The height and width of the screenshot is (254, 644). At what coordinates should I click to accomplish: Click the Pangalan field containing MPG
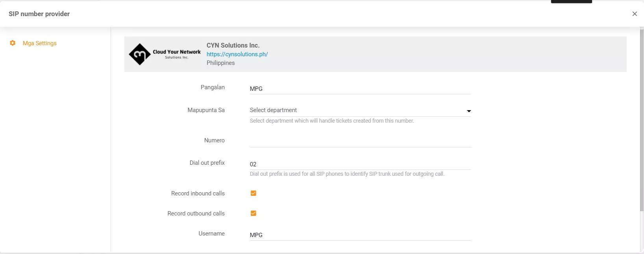pos(360,88)
